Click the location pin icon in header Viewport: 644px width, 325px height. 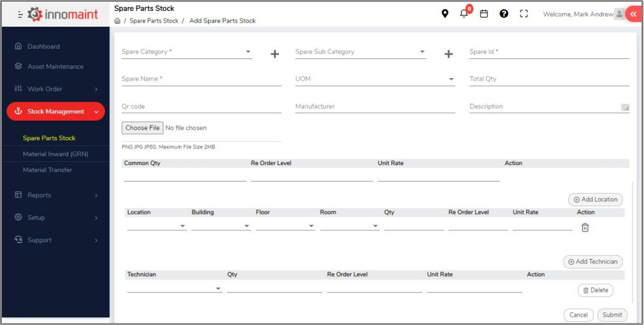445,13
